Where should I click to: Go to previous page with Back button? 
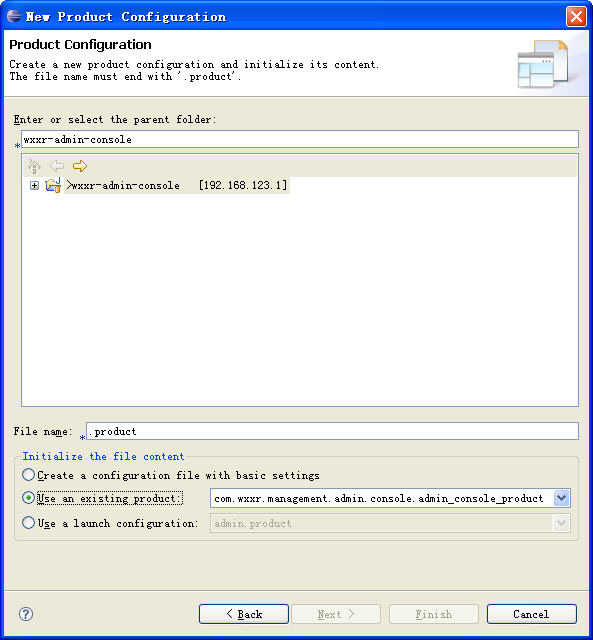pos(244,614)
